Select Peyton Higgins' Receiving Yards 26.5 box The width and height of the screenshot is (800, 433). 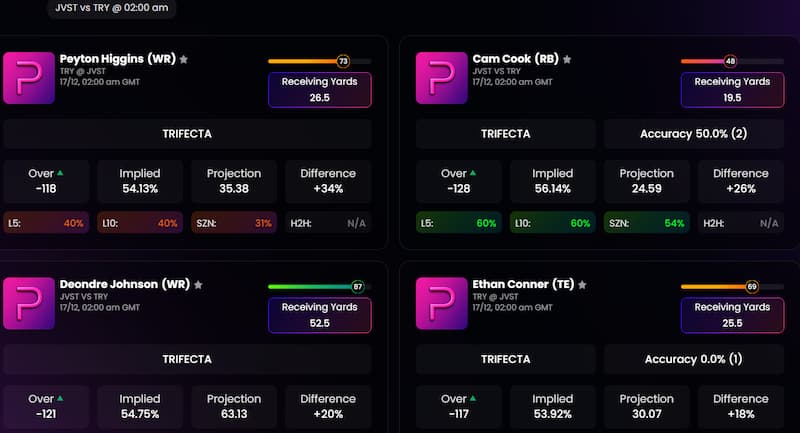[x=319, y=90]
